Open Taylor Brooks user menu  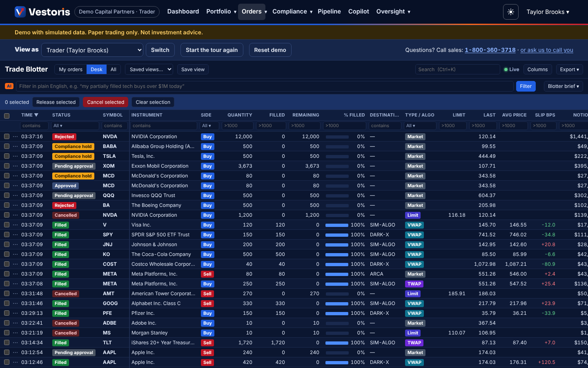pyautogui.click(x=548, y=12)
